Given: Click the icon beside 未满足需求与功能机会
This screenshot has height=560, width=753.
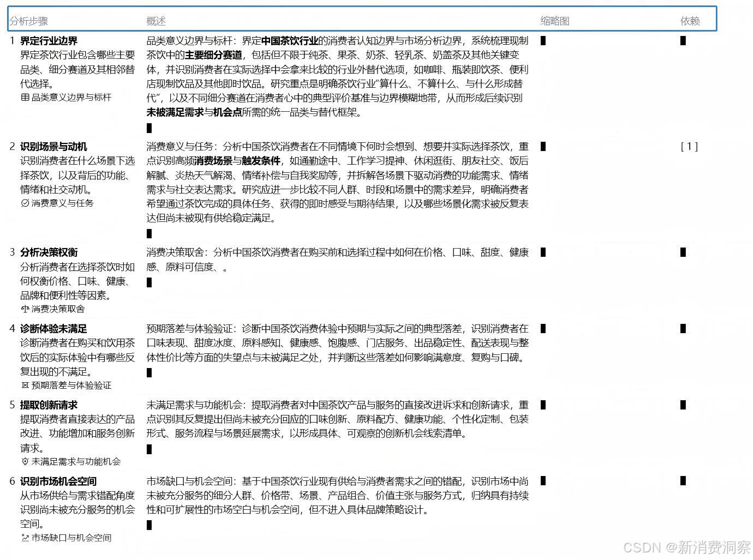Looking at the screenshot, I should click(25, 462).
